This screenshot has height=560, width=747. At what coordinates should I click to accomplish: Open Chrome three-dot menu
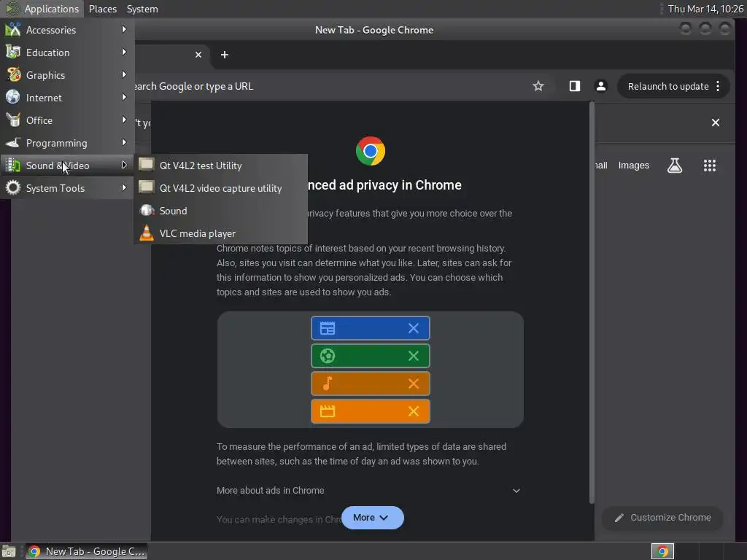(718, 86)
